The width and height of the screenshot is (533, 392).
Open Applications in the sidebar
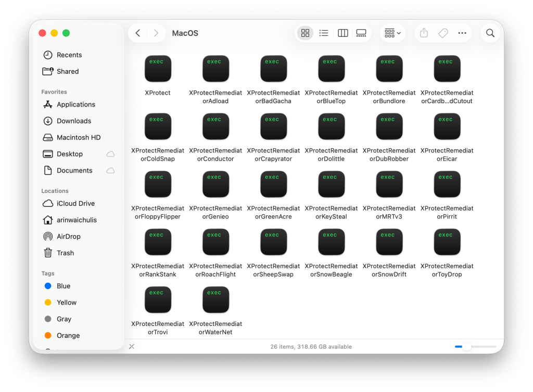pyautogui.click(x=75, y=104)
